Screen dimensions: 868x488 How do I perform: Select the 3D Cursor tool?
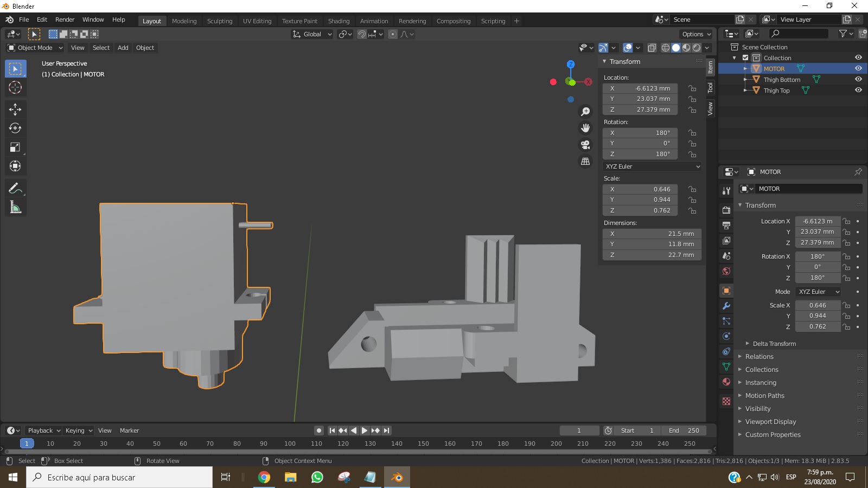click(15, 87)
